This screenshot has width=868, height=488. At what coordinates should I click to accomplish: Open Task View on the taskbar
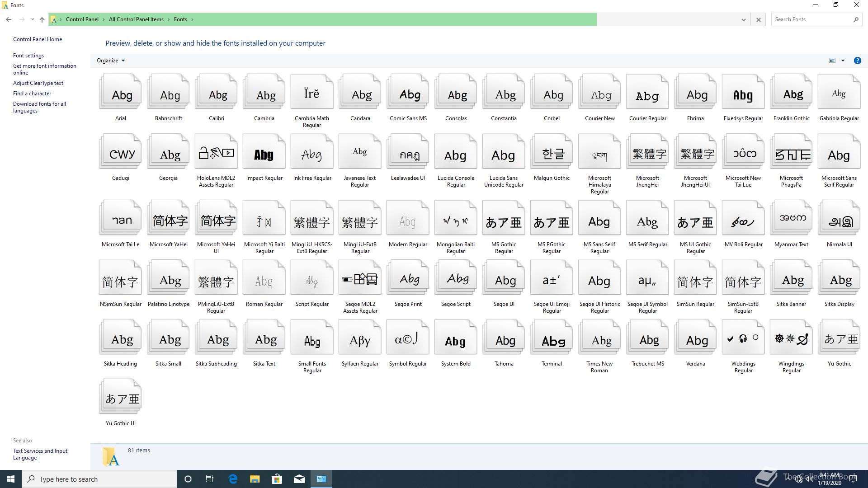210,479
